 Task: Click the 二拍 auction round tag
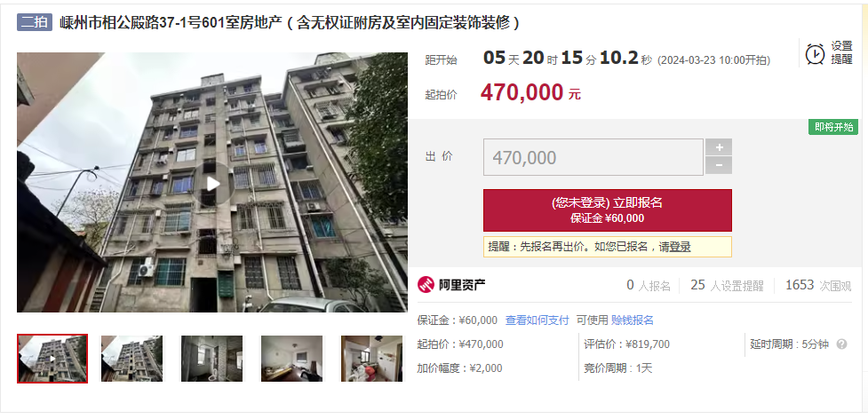(x=35, y=23)
